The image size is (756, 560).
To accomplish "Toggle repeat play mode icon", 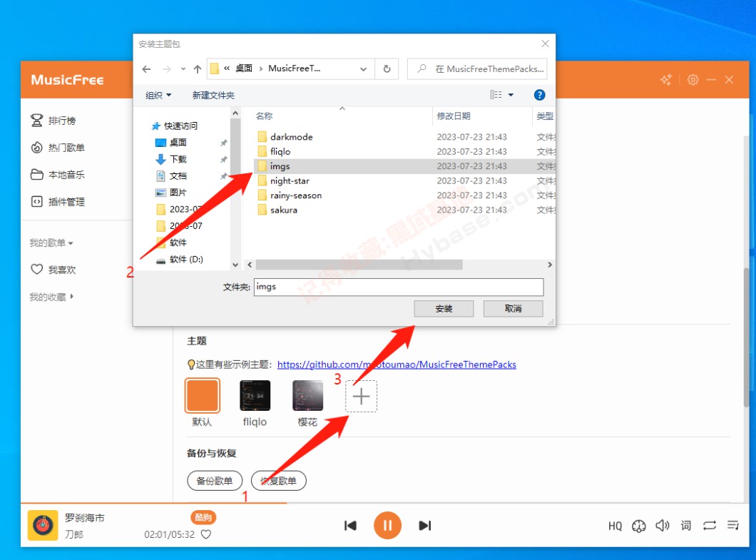I will (x=709, y=525).
